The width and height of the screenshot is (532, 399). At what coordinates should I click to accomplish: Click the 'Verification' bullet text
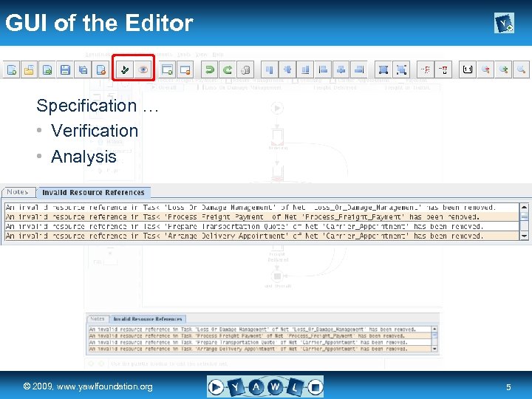pyautogui.click(x=95, y=131)
